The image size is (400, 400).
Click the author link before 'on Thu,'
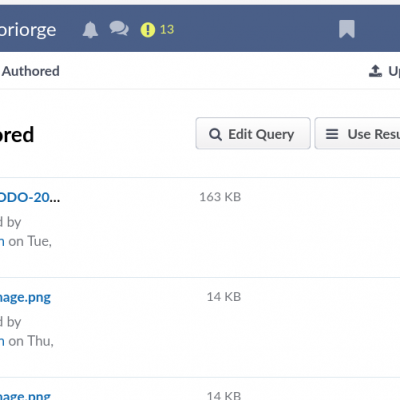click(2, 341)
